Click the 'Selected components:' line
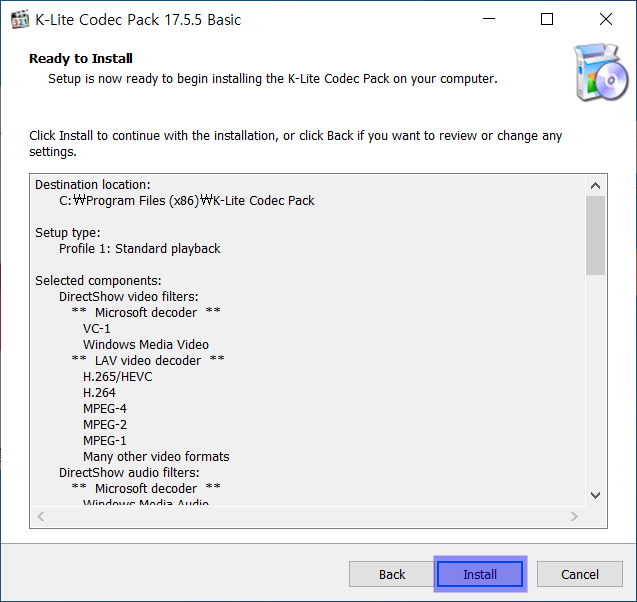Viewport: 637px width, 602px height. tap(98, 281)
